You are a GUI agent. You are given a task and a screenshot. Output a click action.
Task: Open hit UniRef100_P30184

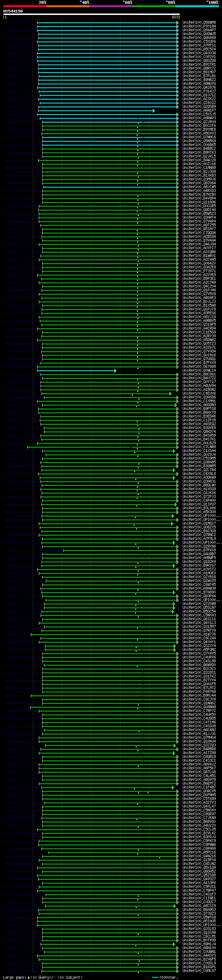(x=199, y=26)
